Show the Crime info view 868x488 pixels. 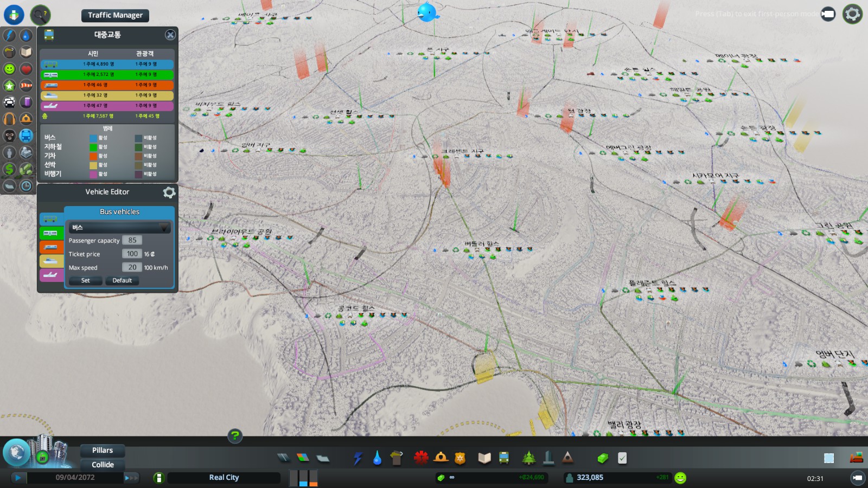click(9, 136)
